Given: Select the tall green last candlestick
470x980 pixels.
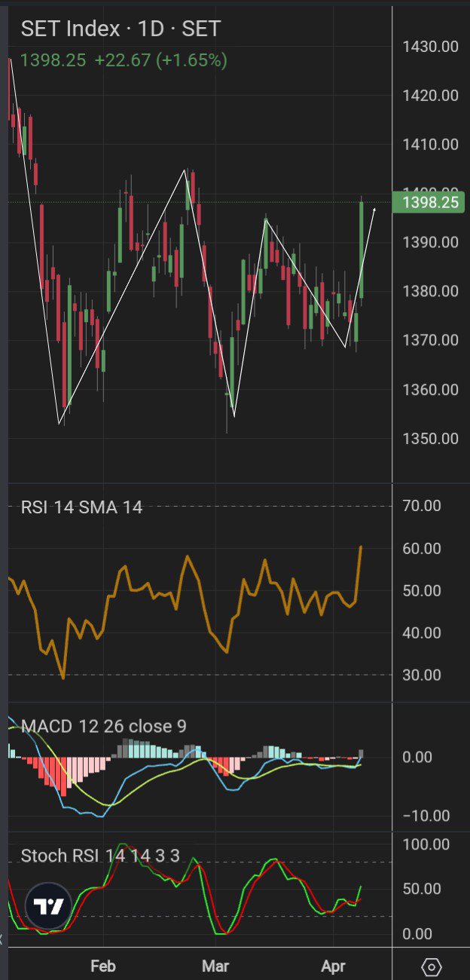Looking at the screenshot, I should coord(362,249).
